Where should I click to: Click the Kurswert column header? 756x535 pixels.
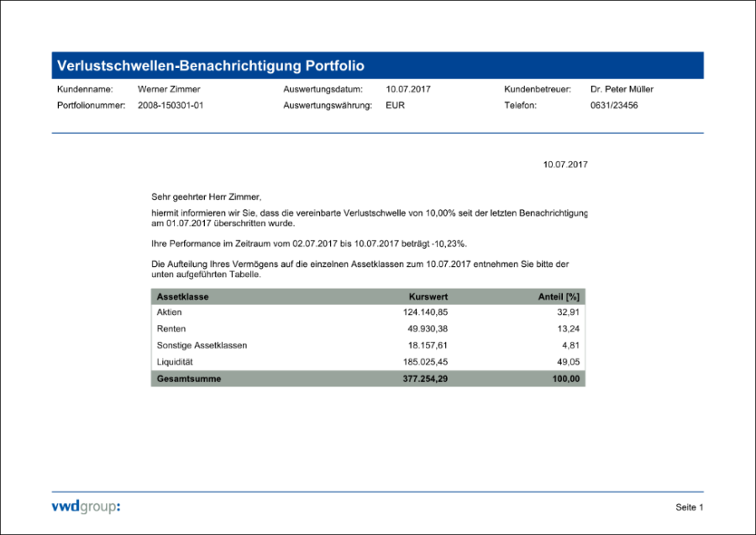[x=428, y=296]
